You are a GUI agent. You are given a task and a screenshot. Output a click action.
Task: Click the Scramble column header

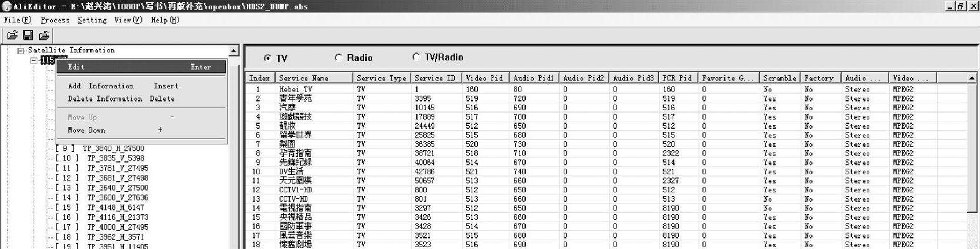pos(779,78)
